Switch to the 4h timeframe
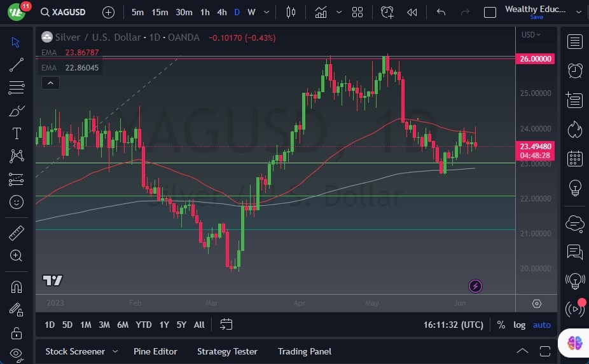The height and width of the screenshot is (364, 589). (x=221, y=12)
